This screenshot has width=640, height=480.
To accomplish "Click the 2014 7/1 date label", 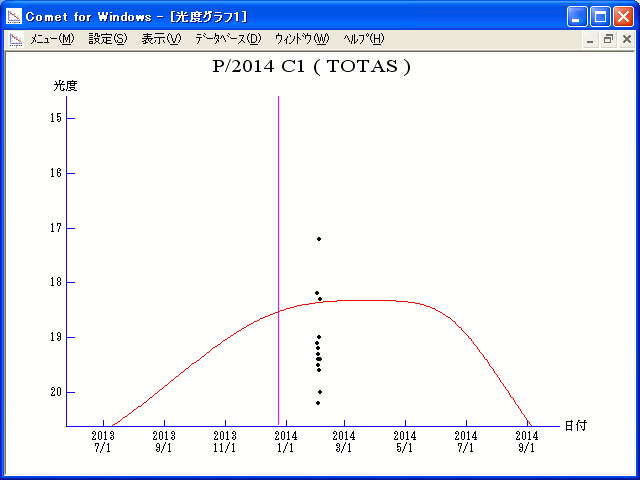I will click(x=466, y=442).
